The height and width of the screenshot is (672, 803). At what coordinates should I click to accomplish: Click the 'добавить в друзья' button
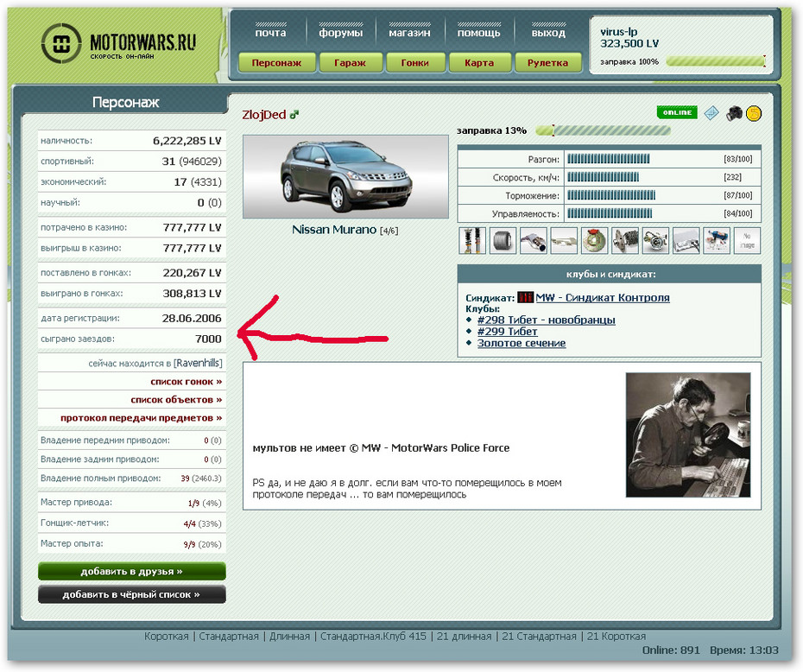click(x=131, y=572)
